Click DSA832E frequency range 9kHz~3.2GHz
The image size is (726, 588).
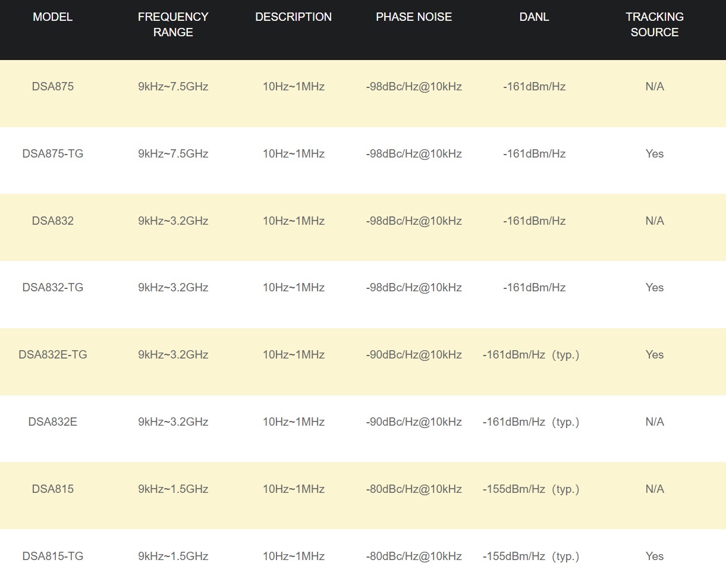click(x=173, y=422)
